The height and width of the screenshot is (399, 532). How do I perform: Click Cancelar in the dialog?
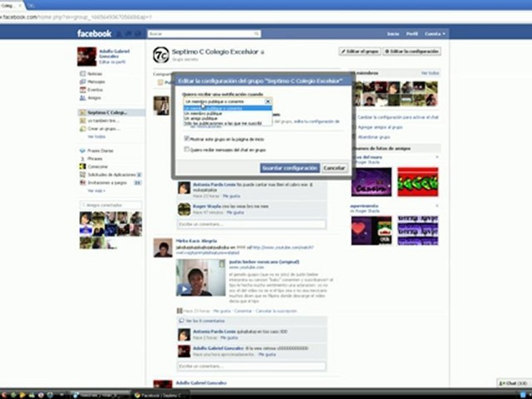click(x=334, y=168)
